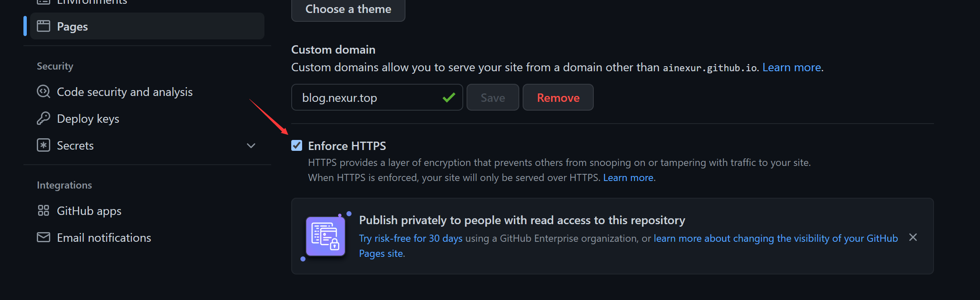Click the Save button for custom domain

click(493, 98)
